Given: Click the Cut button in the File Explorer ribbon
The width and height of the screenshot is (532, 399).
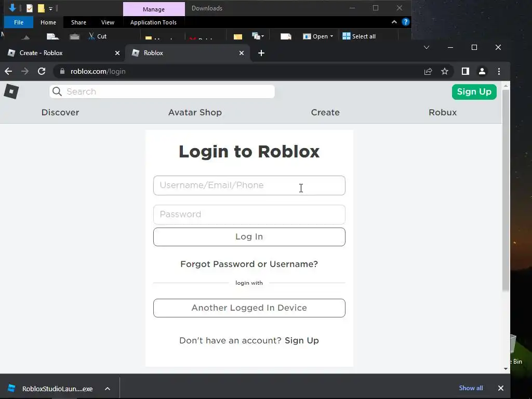Looking at the screenshot, I should (x=97, y=36).
